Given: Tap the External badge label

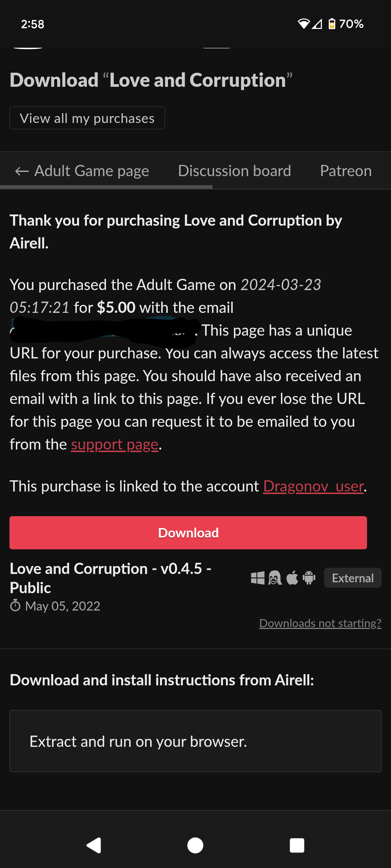Looking at the screenshot, I should [352, 578].
